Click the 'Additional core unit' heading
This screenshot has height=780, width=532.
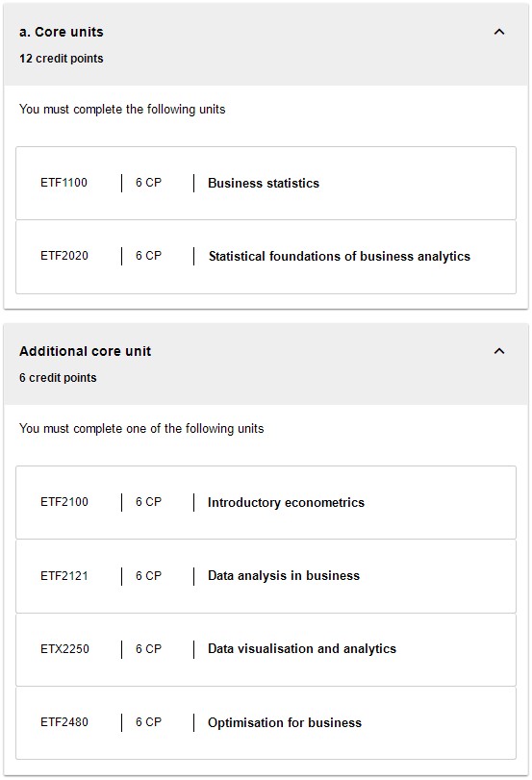pos(85,351)
